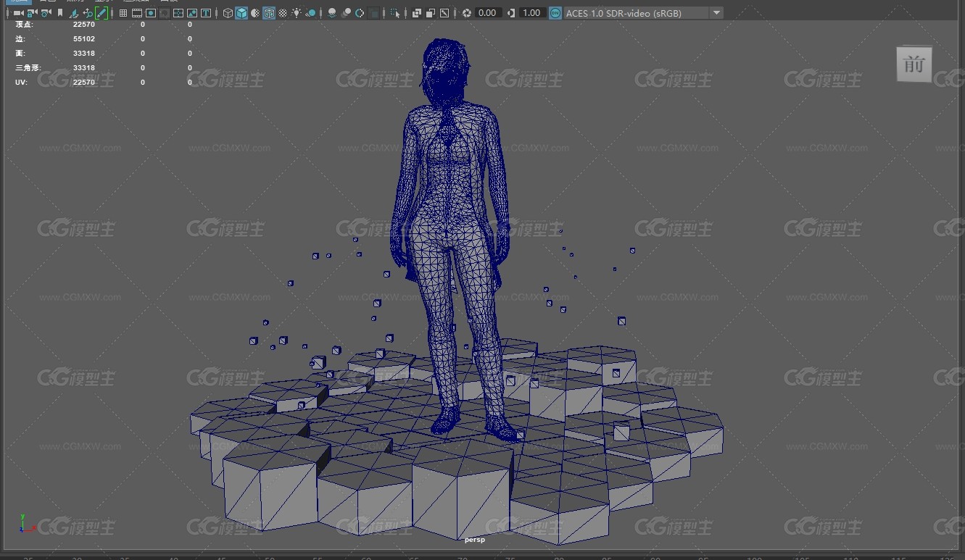
Task: Toggle the Gate Mask icon
Action: tap(165, 13)
